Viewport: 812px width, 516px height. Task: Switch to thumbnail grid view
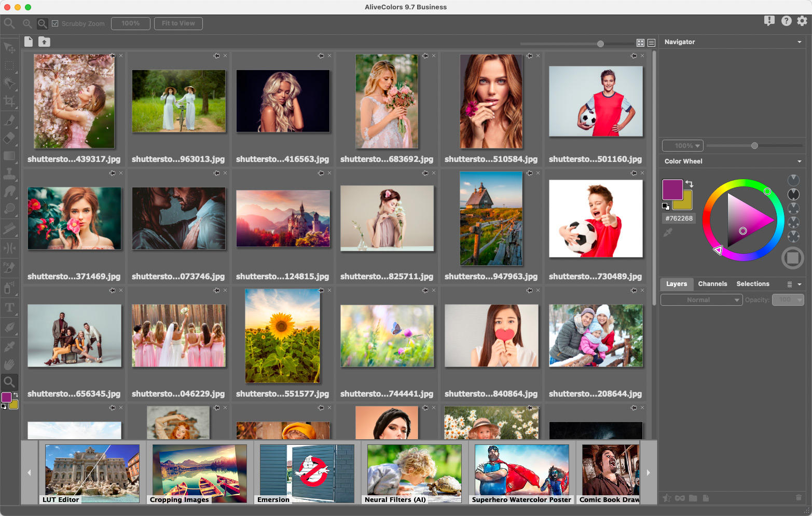[x=640, y=43]
